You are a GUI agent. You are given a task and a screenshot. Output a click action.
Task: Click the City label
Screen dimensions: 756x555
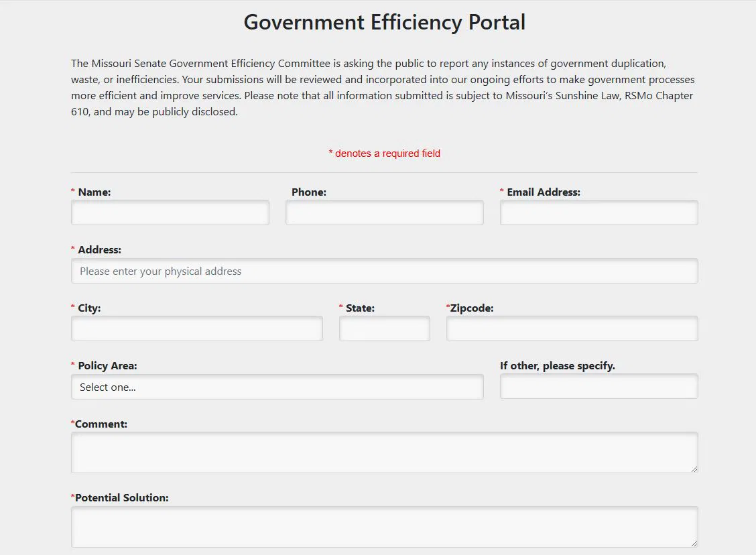(89, 308)
